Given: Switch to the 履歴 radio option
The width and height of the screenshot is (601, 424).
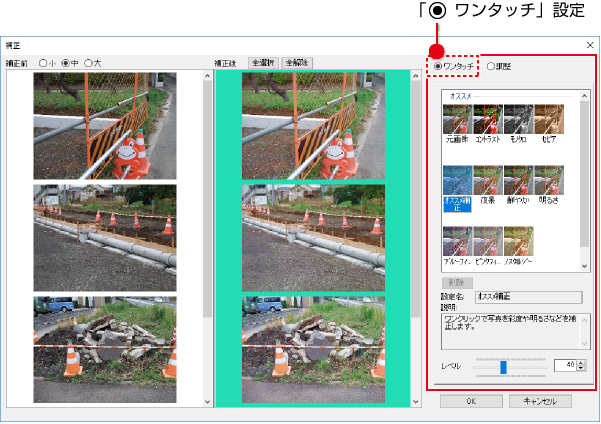Looking at the screenshot, I should click(x=491, y=66).
